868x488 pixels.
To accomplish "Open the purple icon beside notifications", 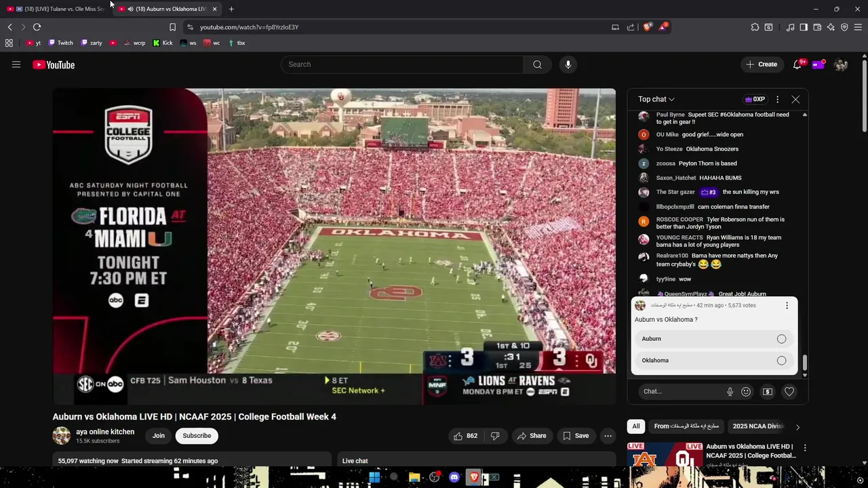I will (x=818, y=64).
